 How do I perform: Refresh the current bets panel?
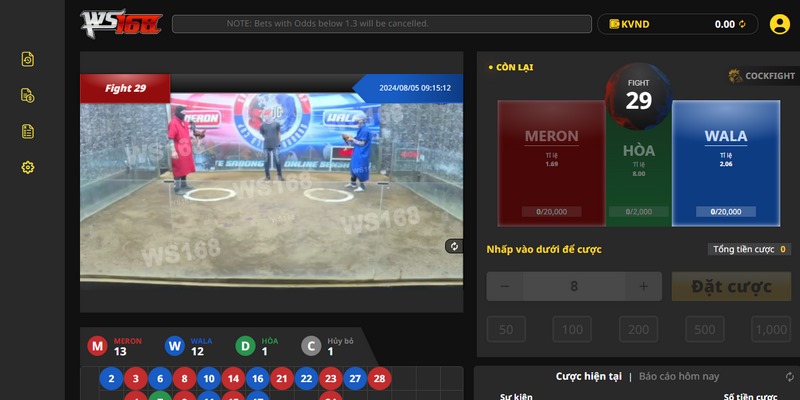coord(789,376)
